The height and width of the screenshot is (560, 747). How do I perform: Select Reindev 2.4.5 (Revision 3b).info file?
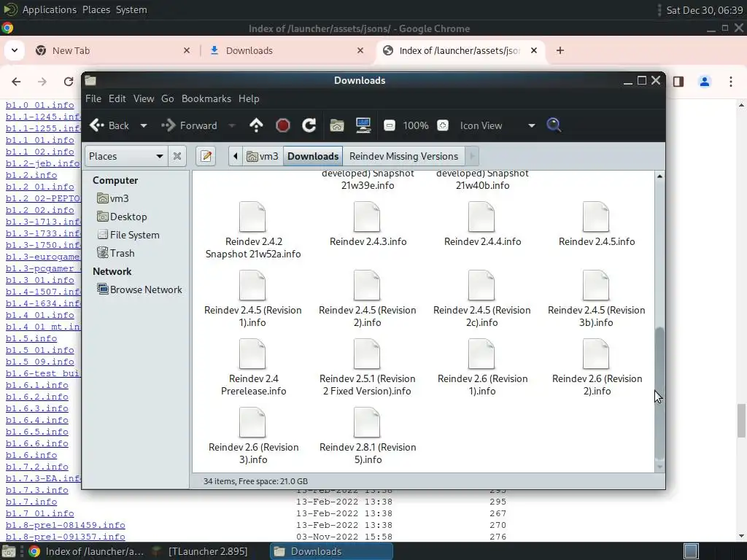click(597, 298)
